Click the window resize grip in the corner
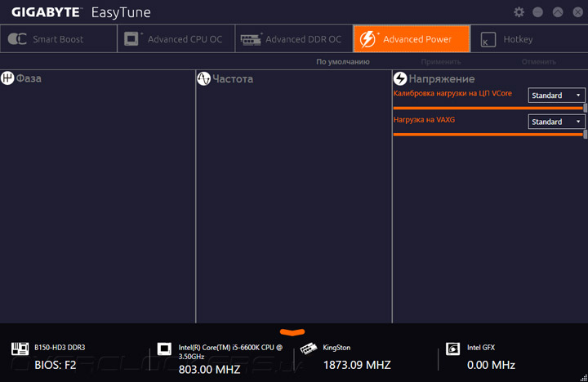 [583, 378]
